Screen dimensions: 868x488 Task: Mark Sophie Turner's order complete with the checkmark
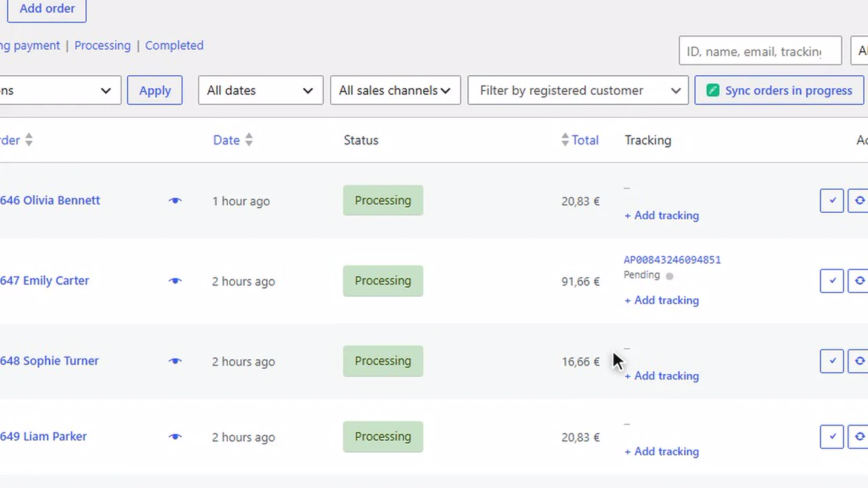832,361
